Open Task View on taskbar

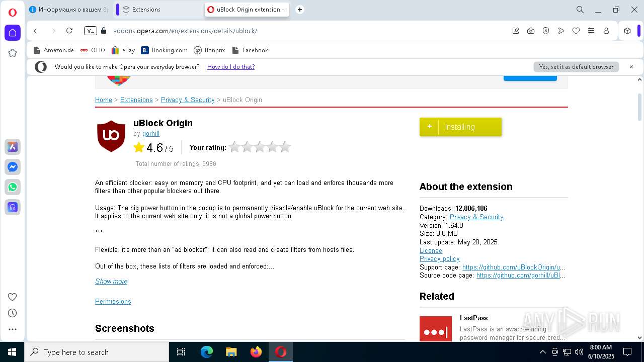(181, 352)
